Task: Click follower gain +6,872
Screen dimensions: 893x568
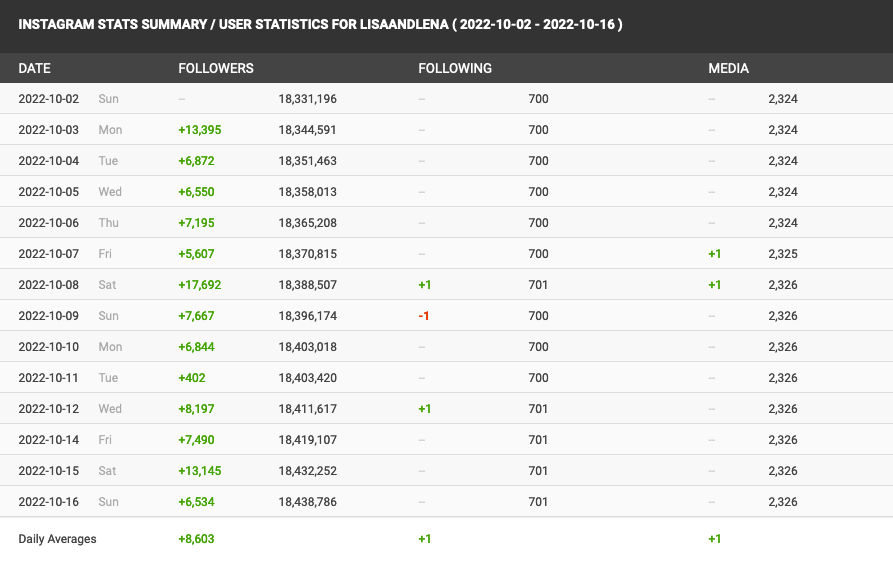Action: pyautogui.click(x=196, y=161)
